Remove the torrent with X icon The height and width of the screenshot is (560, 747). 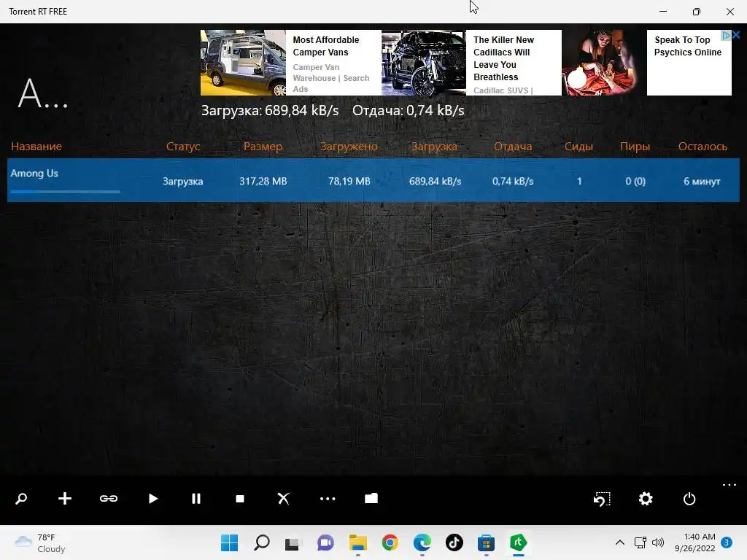point(284,499)
